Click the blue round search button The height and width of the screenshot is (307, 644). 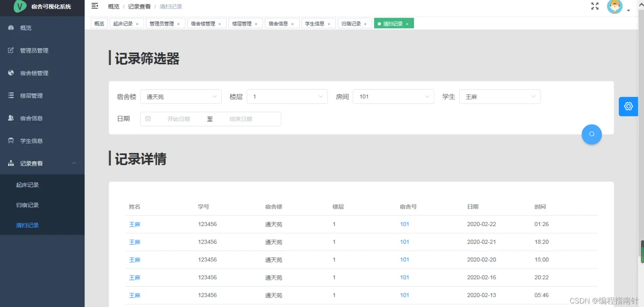(x=592, y=134)
